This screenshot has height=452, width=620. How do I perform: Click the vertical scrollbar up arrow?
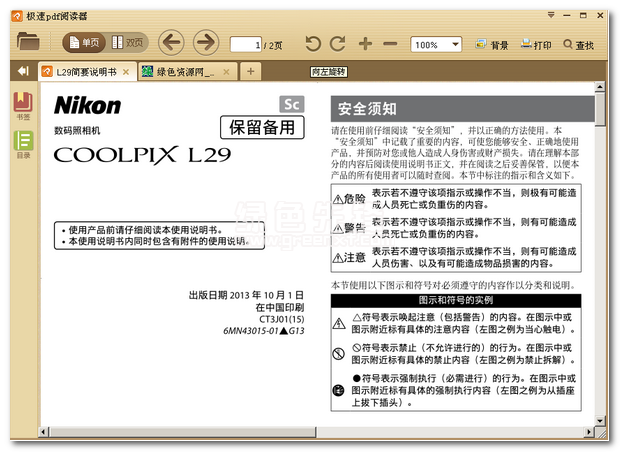600,87
